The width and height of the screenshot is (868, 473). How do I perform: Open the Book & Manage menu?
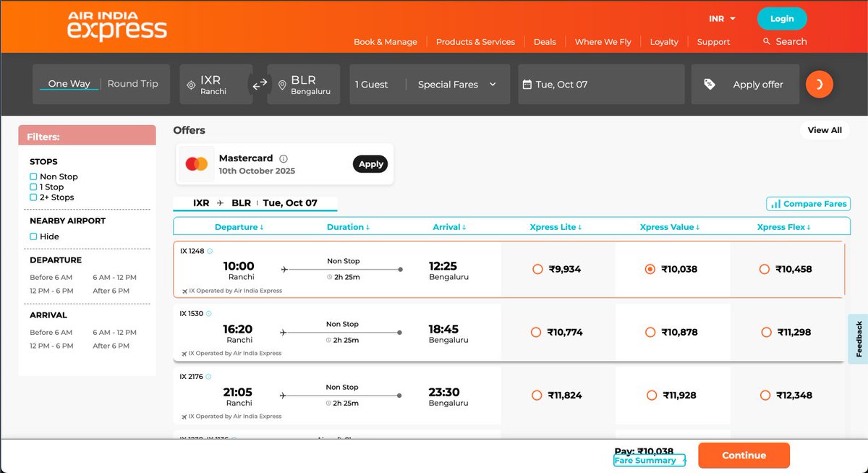(x=386, y=42)
